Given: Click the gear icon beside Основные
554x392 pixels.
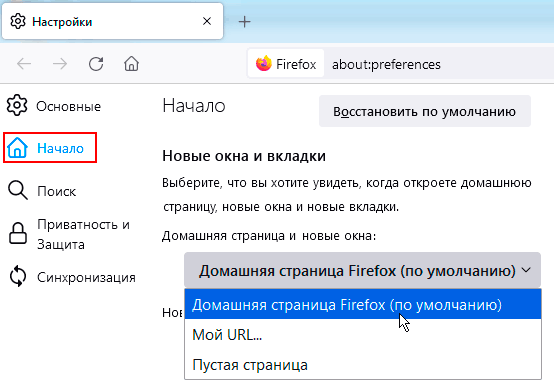Looking at the screenshot, I should click(17, 105).
